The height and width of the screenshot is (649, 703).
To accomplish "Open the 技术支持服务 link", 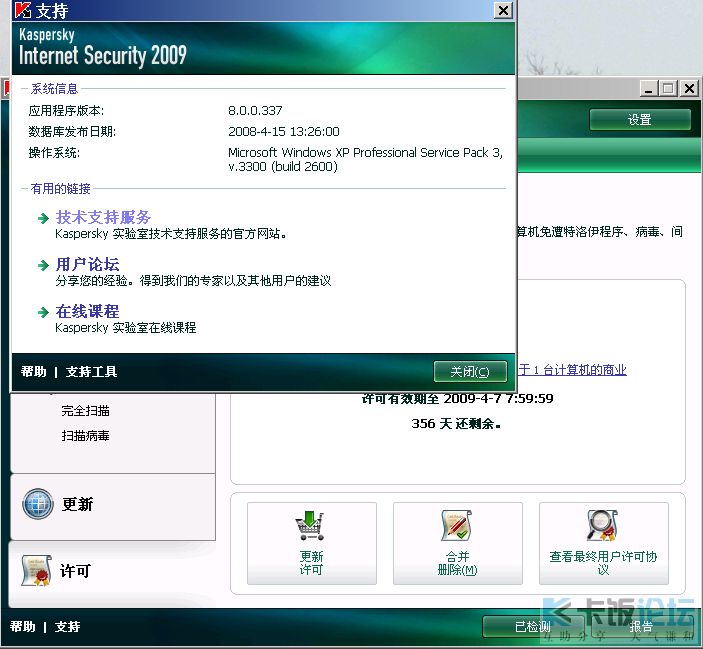I will [x=103, y=217].
